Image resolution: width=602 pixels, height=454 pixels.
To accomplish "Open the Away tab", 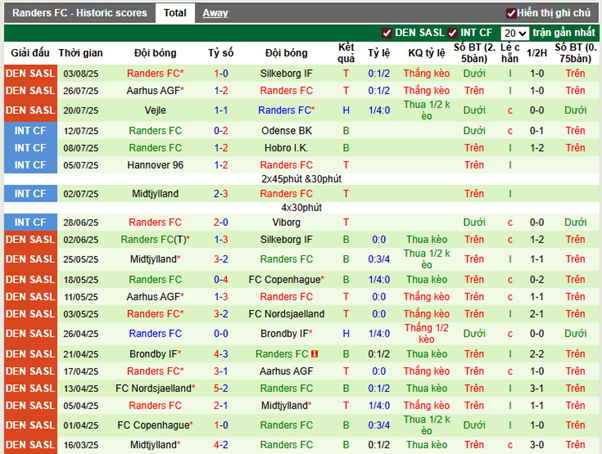I will [x=215, y=13].
